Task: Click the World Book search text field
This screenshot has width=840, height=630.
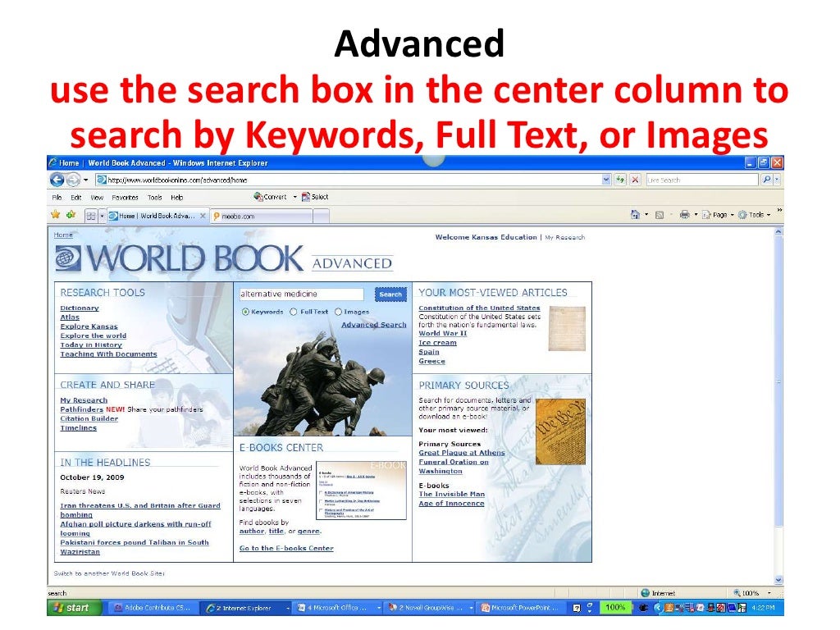Action: [x=301, y=294]
